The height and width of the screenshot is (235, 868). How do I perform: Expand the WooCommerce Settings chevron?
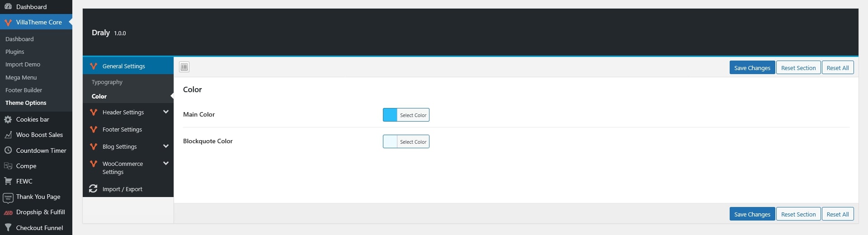(x=166, y=164)
